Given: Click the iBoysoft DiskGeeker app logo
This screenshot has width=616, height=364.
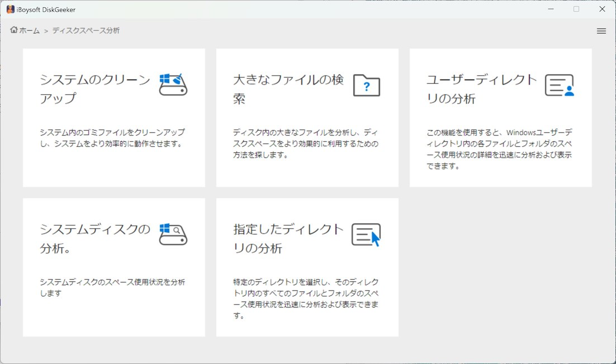Looking at the screenshot, I should pos(11,9).
